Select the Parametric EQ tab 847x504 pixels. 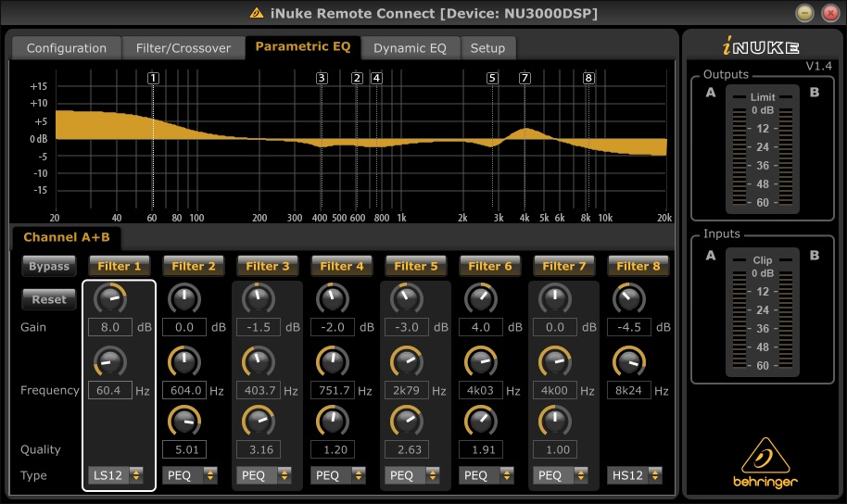[x=302, y=47]
